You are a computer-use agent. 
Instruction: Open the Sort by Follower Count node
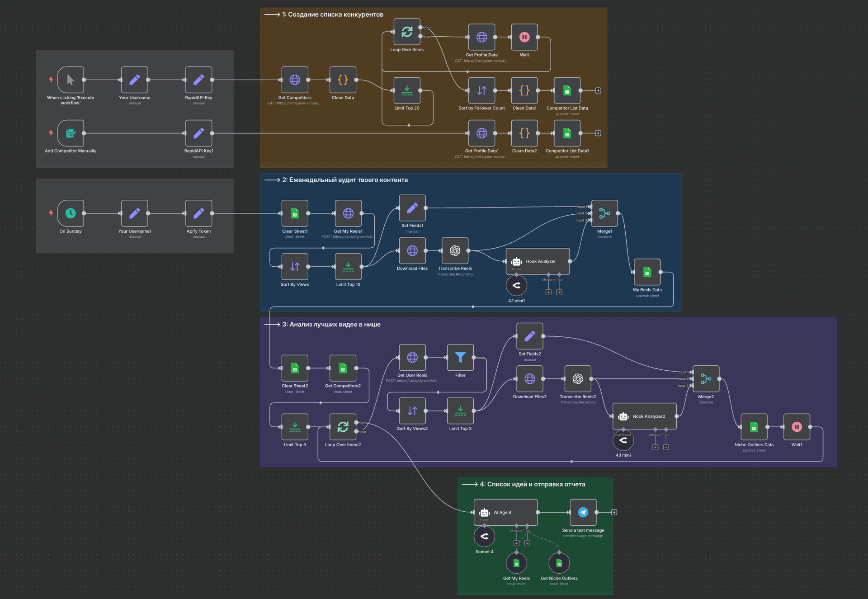[x=481, y=90]
